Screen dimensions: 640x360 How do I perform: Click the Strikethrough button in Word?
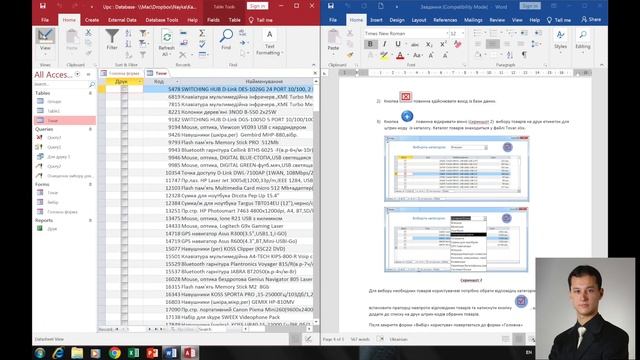tap(415, 44)
